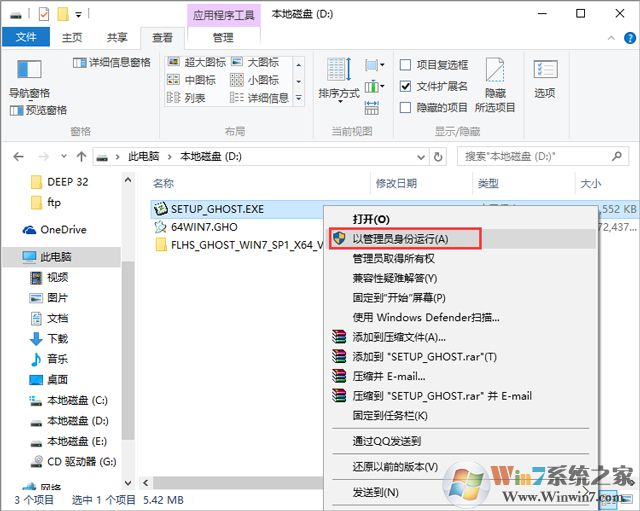Select large icons layout

point(256,62)
